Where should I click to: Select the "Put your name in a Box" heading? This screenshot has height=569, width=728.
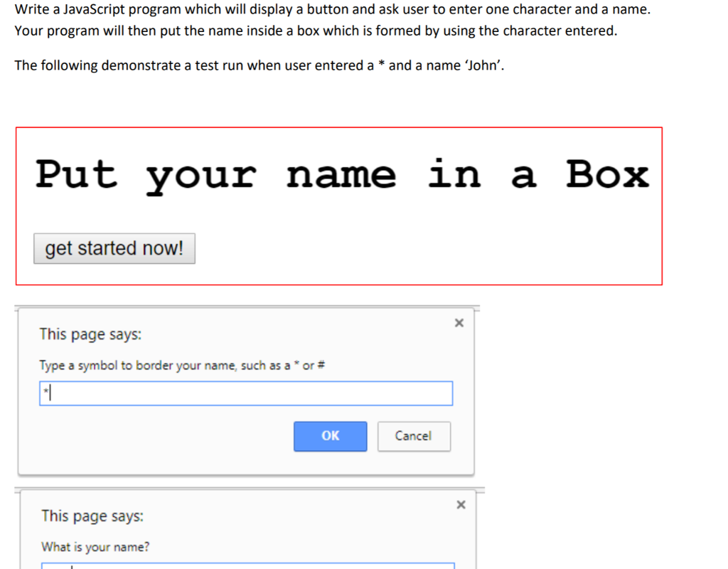343,174
